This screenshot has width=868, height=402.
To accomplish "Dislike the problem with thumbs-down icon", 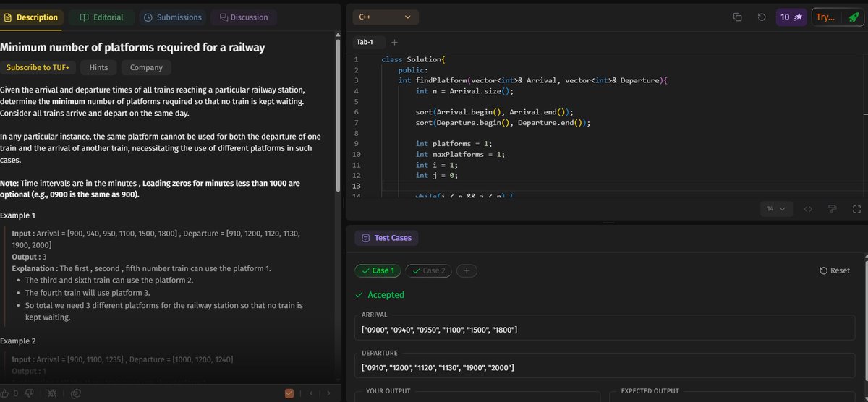I will click(x=30, y=393).
